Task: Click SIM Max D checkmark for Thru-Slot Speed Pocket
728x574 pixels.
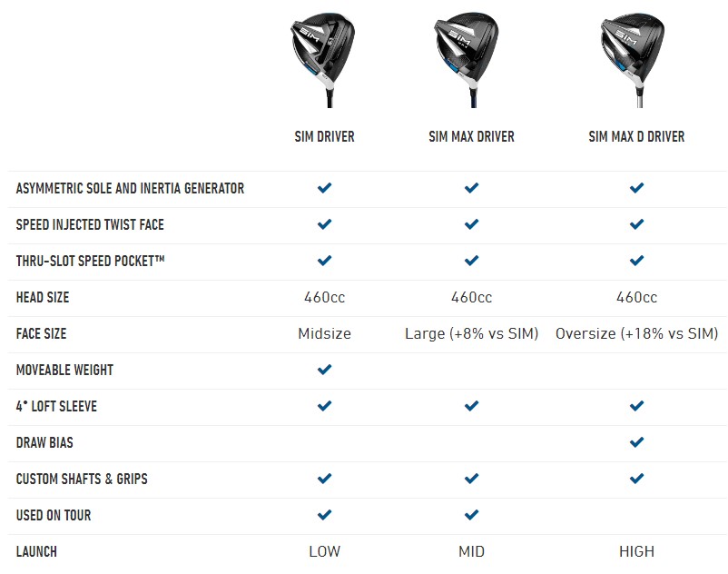Action: click(x=636, y=261)
